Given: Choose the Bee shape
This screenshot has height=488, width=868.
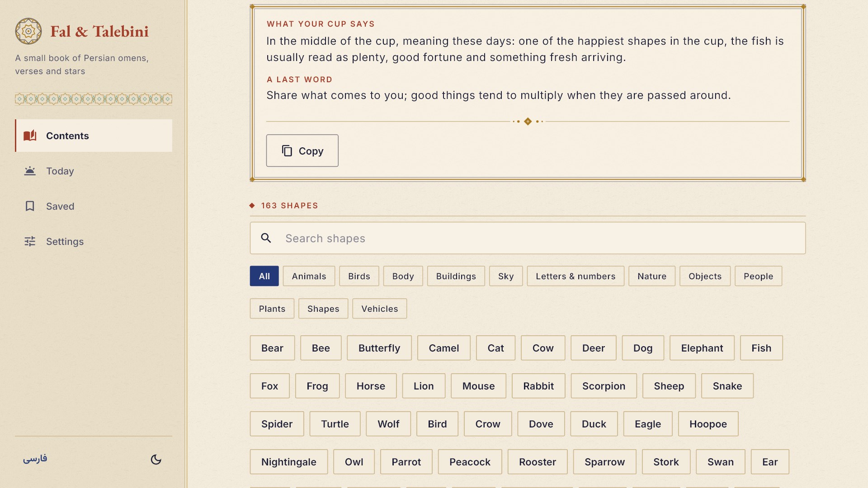Looking at the screenshot, I should pyautogui.click(x=321, y=348).
